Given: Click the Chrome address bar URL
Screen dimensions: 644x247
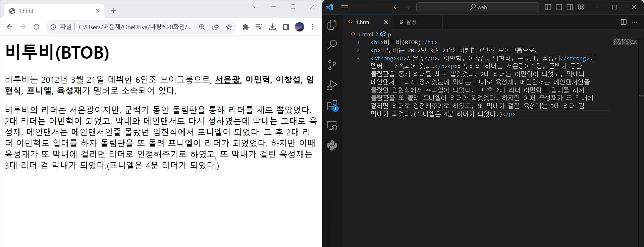Looking at the screenshot, I should click(135, 27).
